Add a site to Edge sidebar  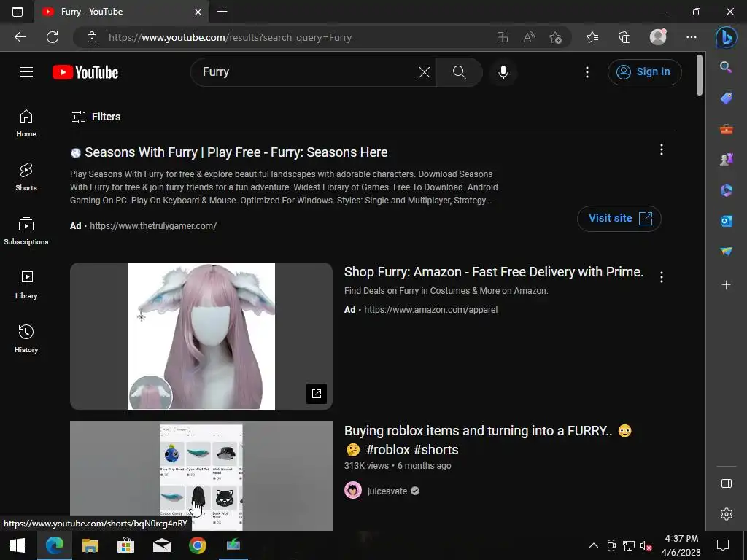(x=726, y=285)
